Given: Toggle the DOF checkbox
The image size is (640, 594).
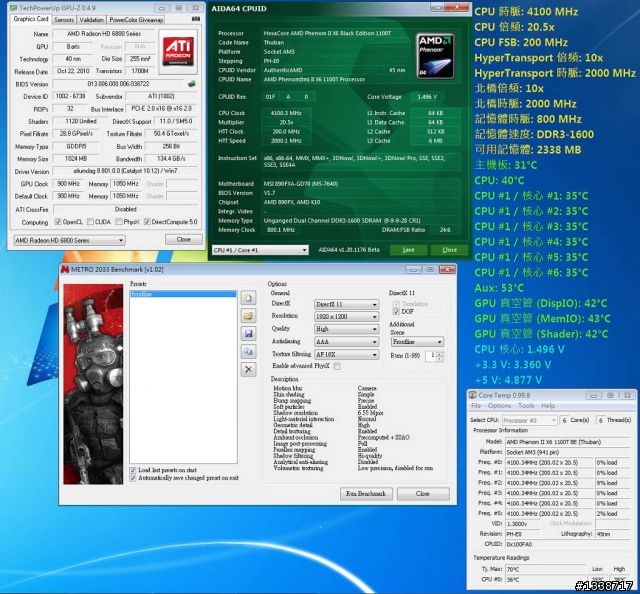Looking at the screenshot, I should point(396,311).
